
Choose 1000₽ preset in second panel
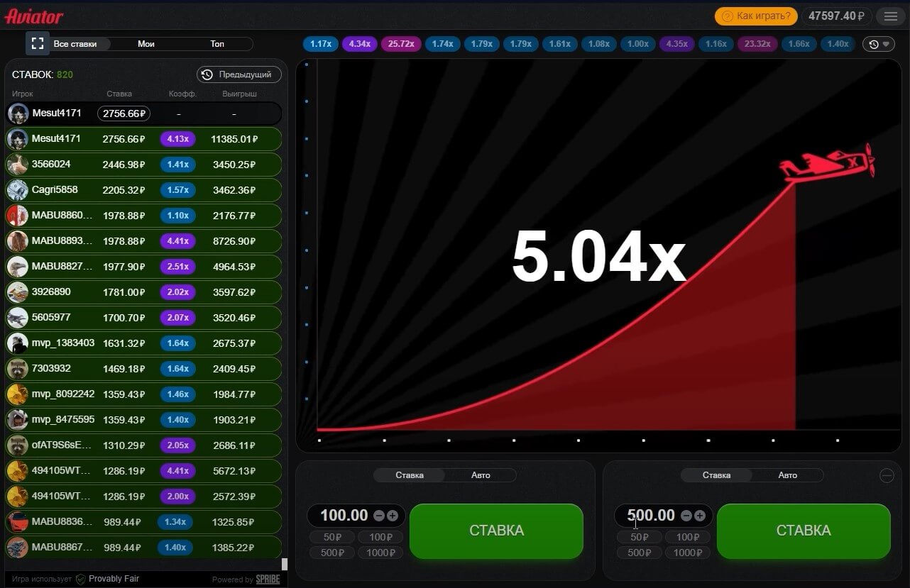click(x=688, y=553)
